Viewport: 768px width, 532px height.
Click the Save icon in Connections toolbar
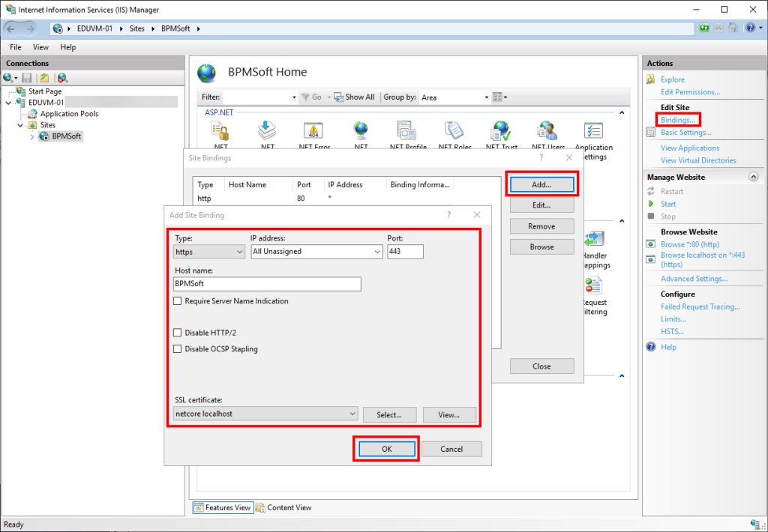point(27,78)
